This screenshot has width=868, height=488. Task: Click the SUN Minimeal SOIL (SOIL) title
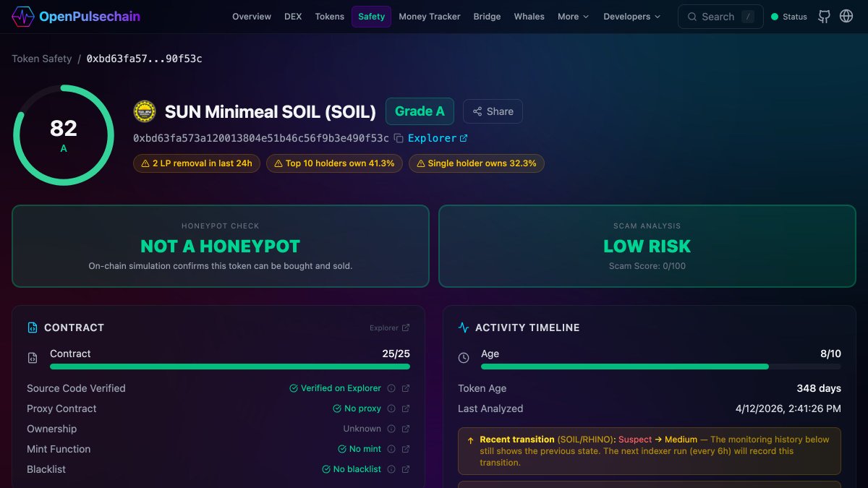coord(271,111)
